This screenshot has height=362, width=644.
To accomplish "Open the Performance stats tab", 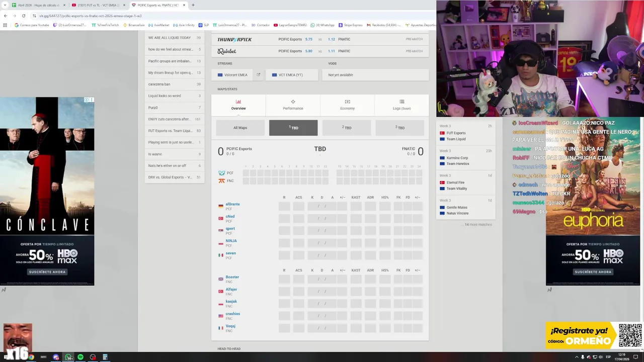I will 293,105.
